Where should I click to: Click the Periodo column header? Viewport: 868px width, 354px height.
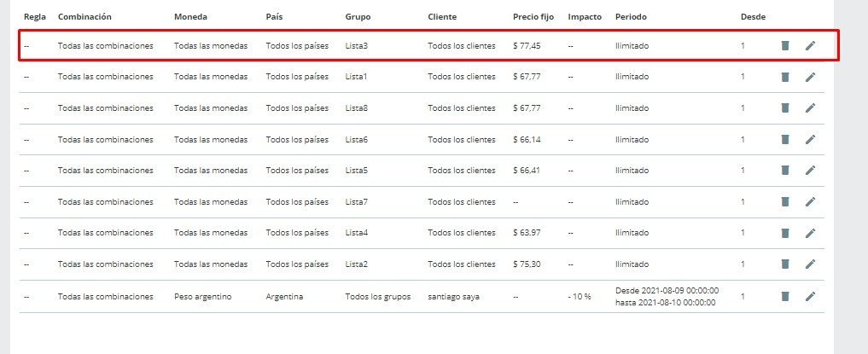tap(631, 16)
